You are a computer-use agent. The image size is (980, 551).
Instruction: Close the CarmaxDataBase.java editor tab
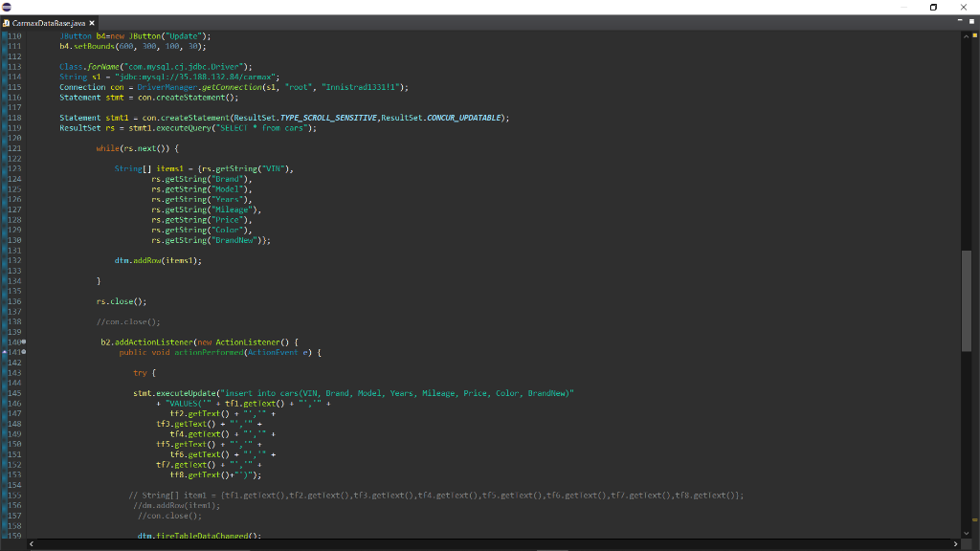pos(92,22)
